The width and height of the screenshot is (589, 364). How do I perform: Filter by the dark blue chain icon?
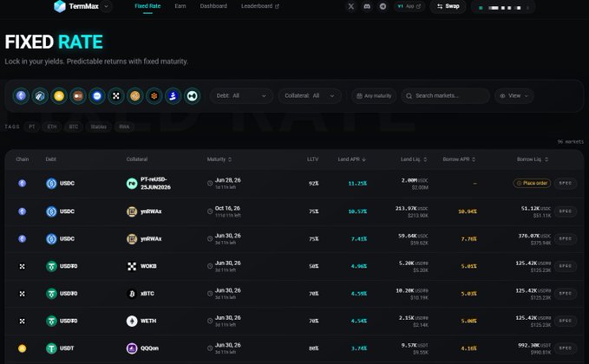coord(173,96)
